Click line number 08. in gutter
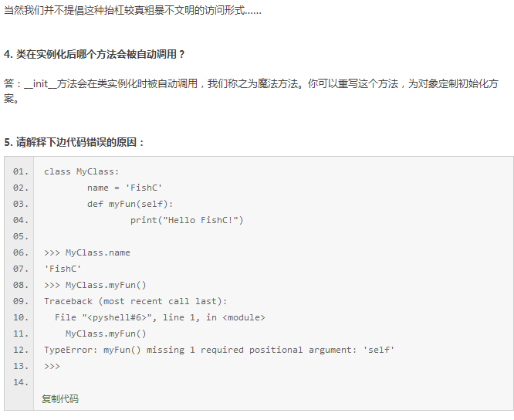514x420 pixels. 21,285
